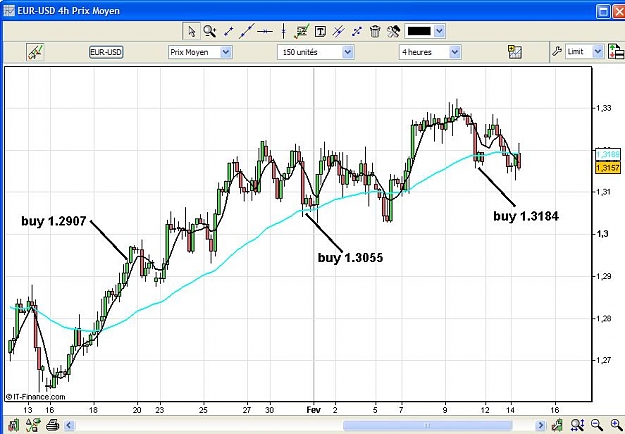Open the hammer and wrench settings tool

(x=393, y=31)
